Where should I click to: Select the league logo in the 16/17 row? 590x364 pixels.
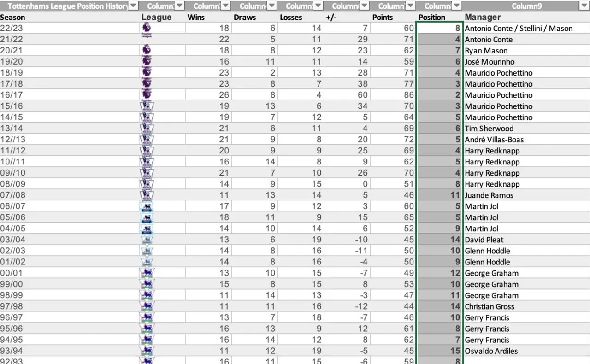click(x=147, y=94)
